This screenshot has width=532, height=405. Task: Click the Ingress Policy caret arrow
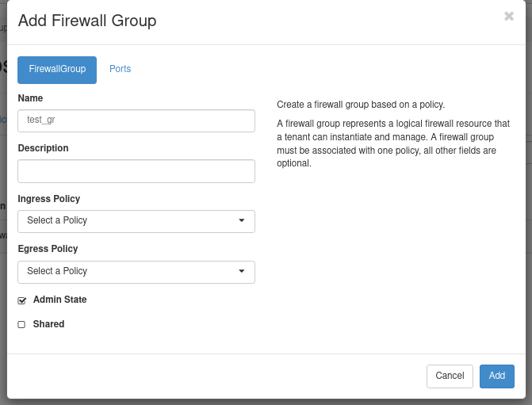[242, 221]
